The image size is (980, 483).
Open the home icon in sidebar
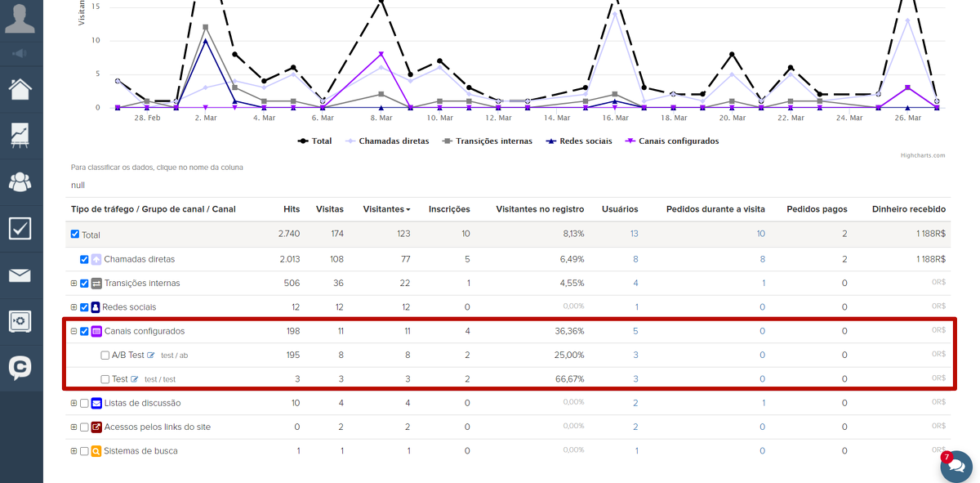click(20, 88)
